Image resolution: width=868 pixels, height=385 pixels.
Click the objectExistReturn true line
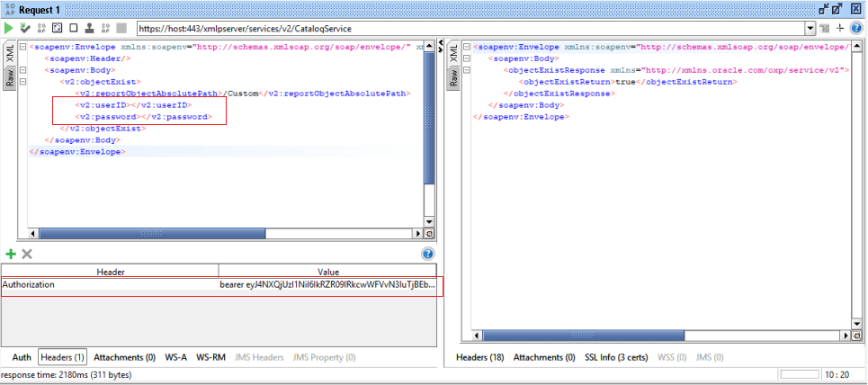click(x=628, y=82)
